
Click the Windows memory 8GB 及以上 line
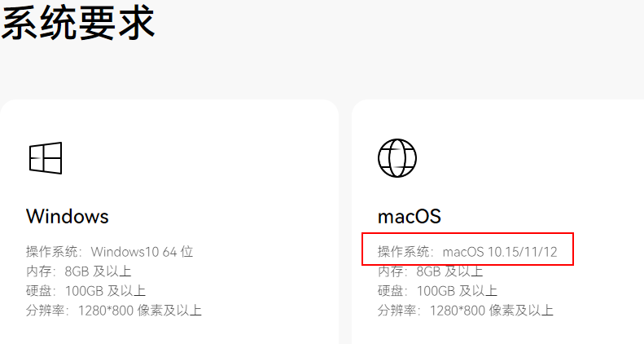coord(78,271)
